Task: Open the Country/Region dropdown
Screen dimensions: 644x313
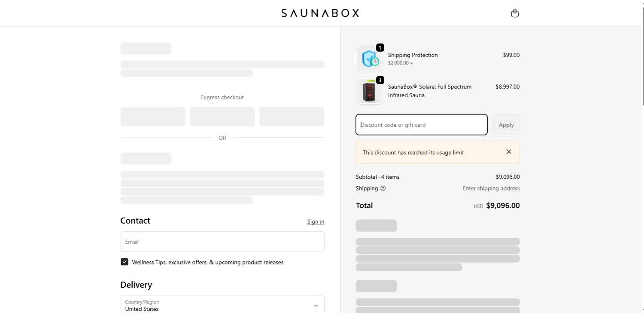Action: pyautogui.click(x=222, y=305)
